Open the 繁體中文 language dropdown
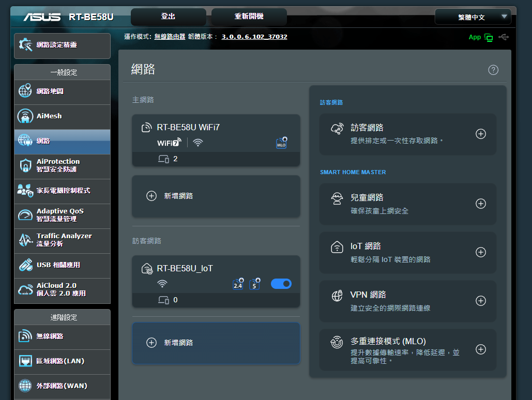This screenshot has height=400, width=532. point(473,17)
